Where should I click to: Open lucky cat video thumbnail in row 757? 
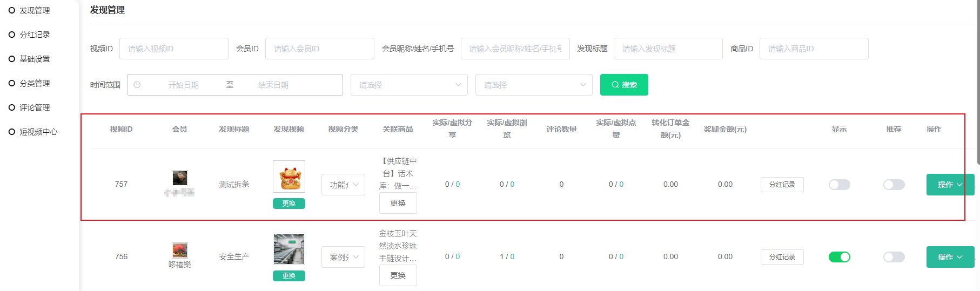288,177
